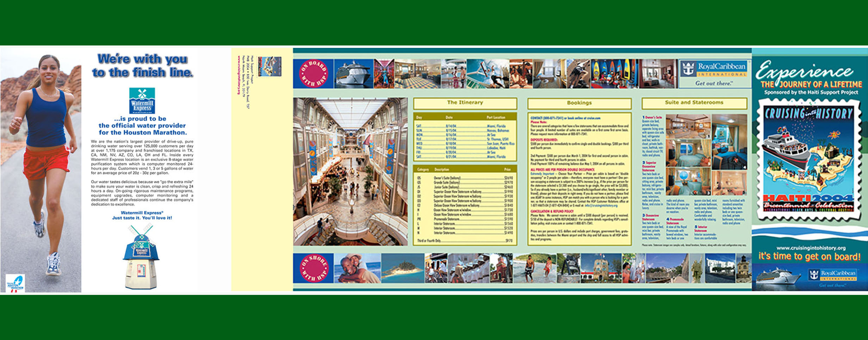
Task: Click the tropical island photo in the bottom strip
Action: [402, 268]
